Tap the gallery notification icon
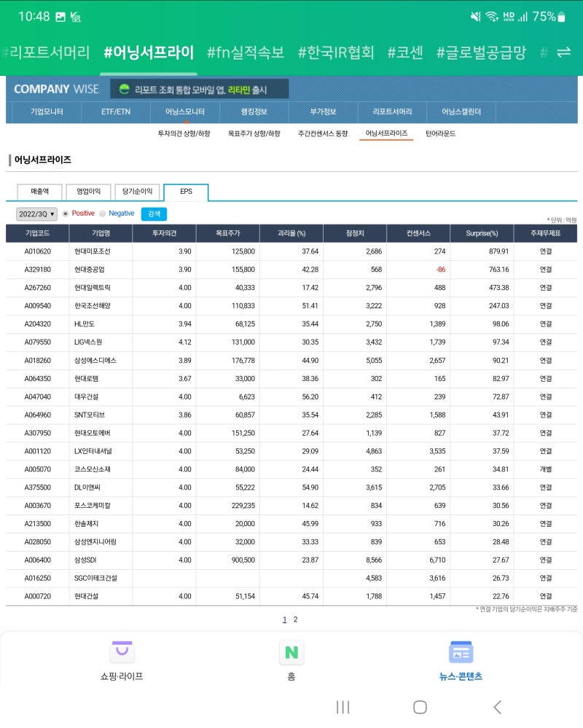 coord(60,17)
